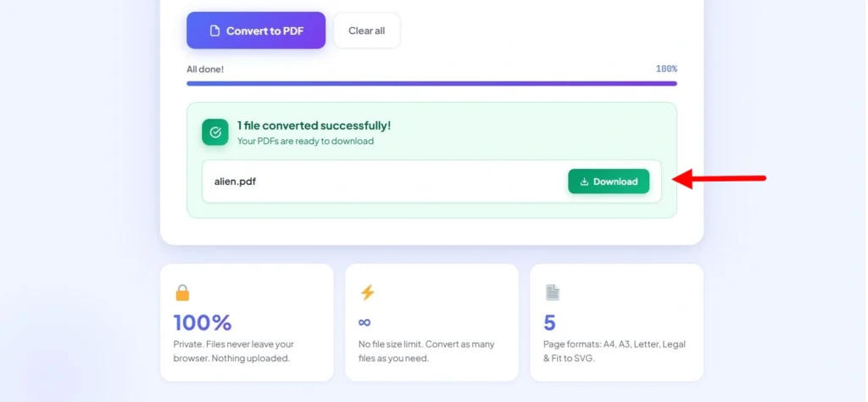Click "Your PDFs are ready to download" text
868x402 pixels.
point(305,141)
